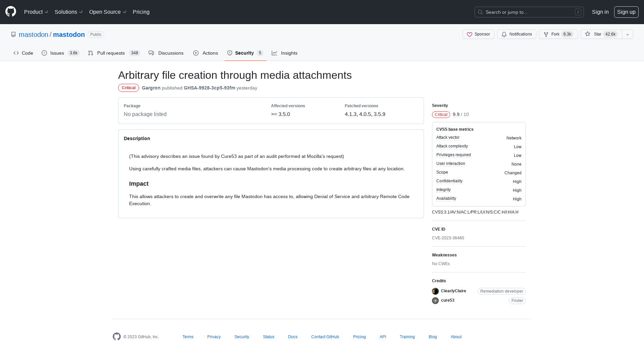Open the Pull requests tab
This screenshot has width=644, height=362.
[114, 53]
